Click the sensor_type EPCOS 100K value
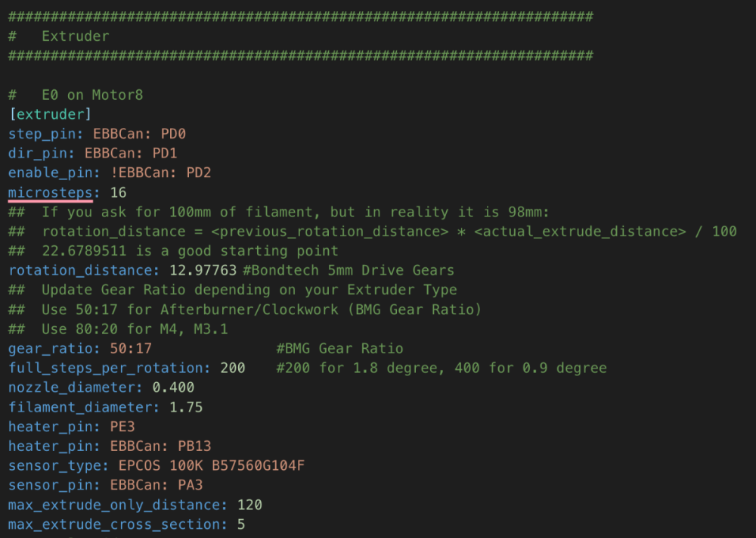This screenshot has height=538, width=756. pyautogui.click(x=212, y=465)
